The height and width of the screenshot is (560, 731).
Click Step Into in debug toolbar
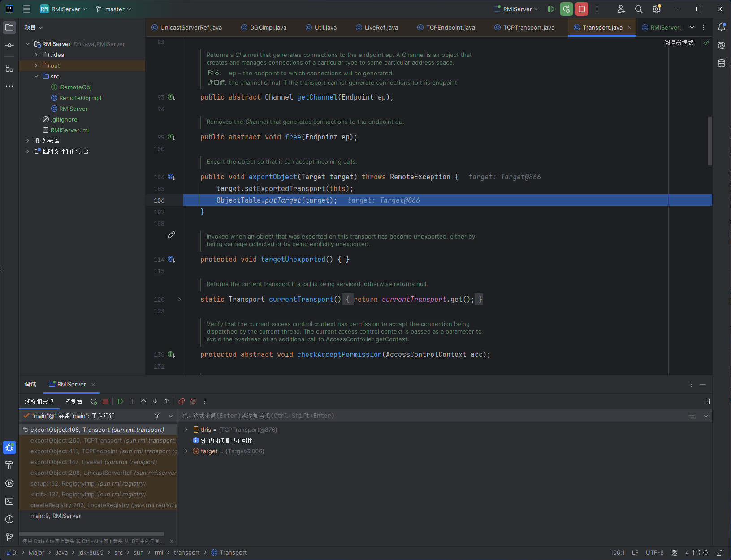[155, 402]
